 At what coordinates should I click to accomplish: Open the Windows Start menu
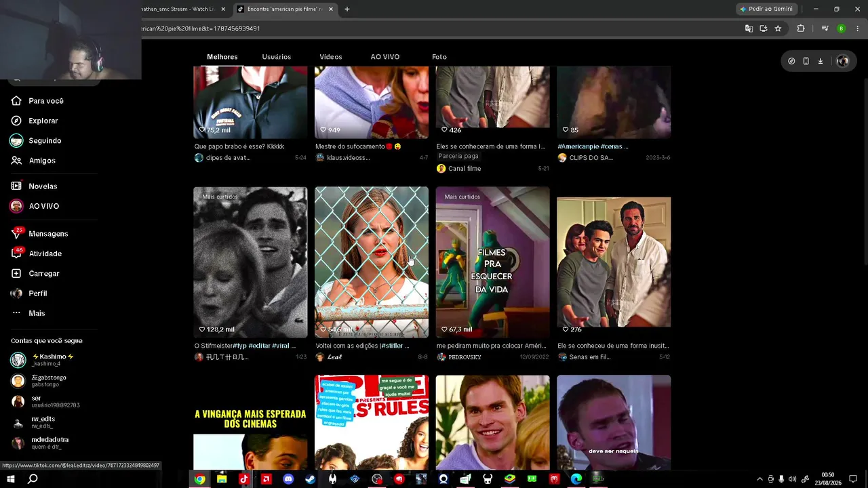[x=11, y=479]
